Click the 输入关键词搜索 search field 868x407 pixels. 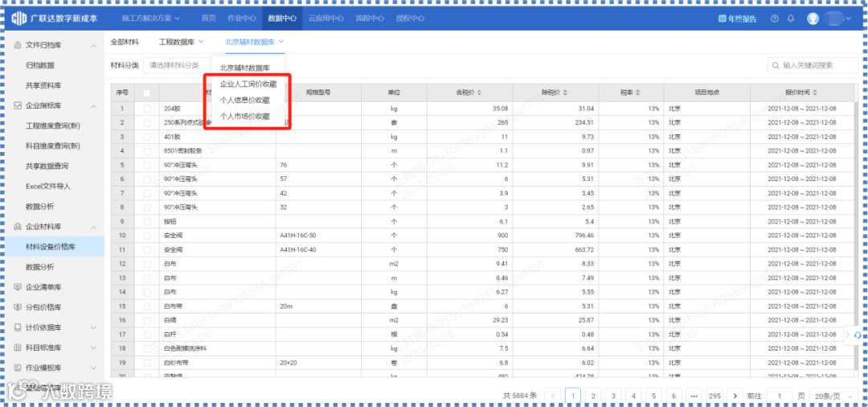(812, 65)
